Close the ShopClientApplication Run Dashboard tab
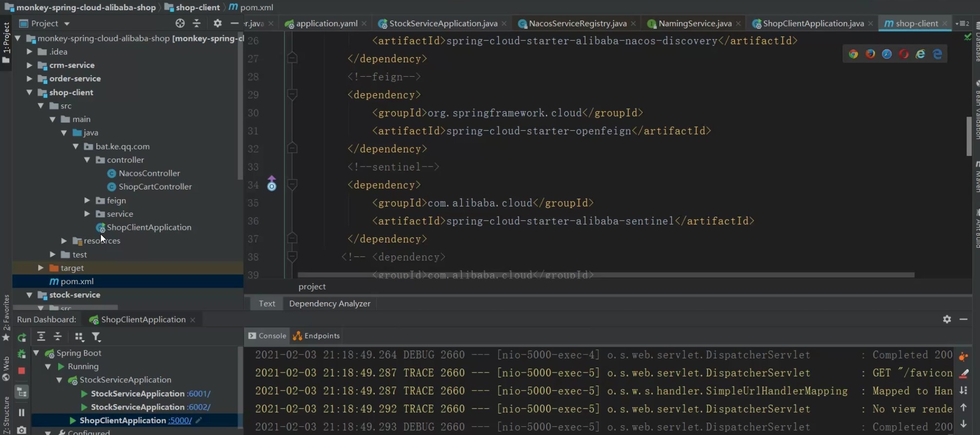This screenshot has width=980, height=435. point(193,320)
